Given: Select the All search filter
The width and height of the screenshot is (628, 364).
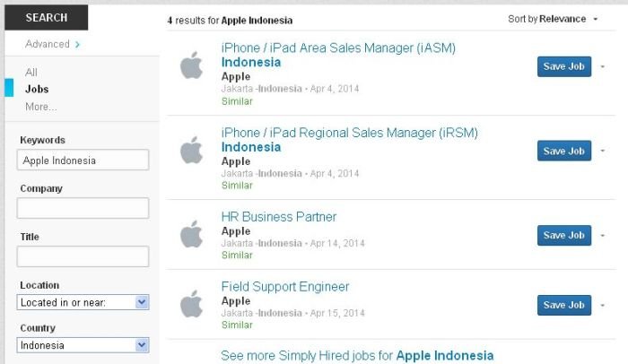Looking at the screenshot, I should point(31,73).
